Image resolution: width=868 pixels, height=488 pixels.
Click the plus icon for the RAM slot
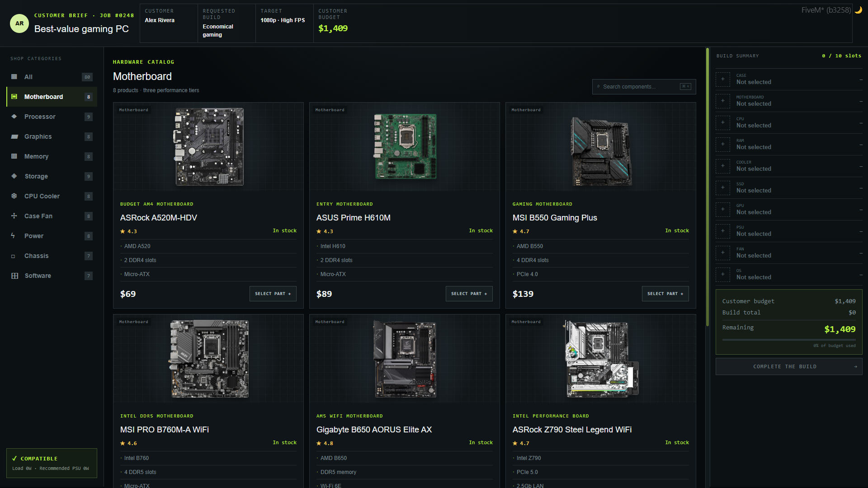pyautogui.click(x=722, y=144)
